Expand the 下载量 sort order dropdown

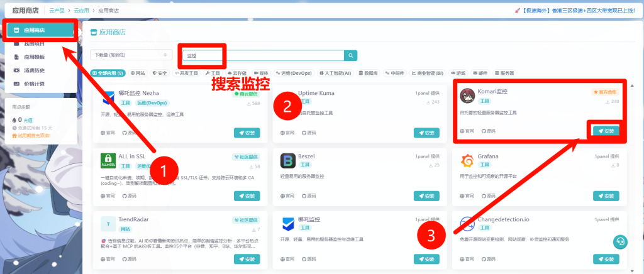pyautogui.click(x=131, y=55)
